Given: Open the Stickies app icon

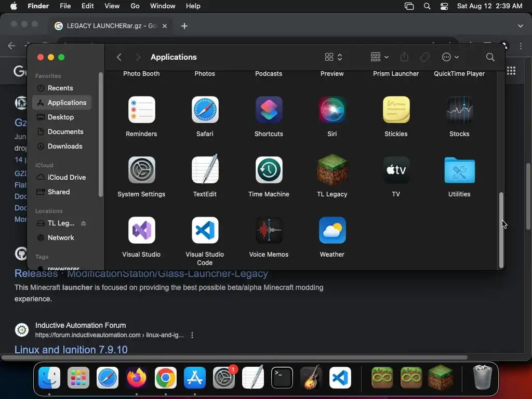Looking at the screenshot, I should pyautogui.click(x=396, y=110).
